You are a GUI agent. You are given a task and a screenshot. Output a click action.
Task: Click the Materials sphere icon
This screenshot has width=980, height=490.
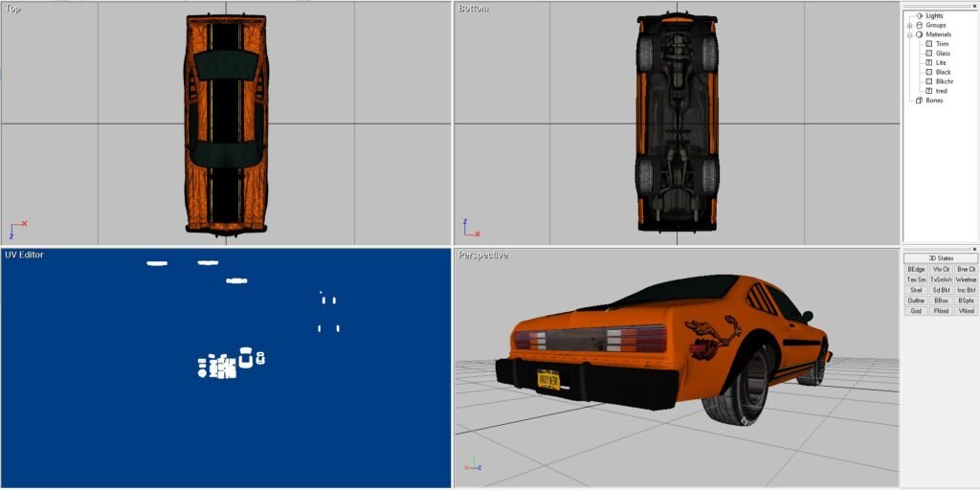coord(920,34)
